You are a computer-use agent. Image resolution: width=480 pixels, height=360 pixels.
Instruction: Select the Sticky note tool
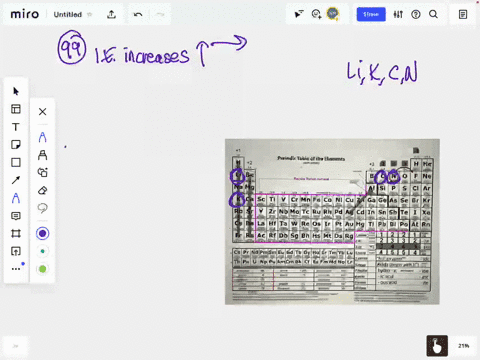[x=16, y=145]
